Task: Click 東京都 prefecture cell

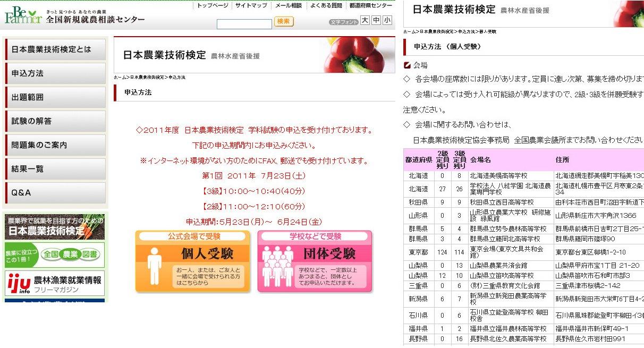Action: [419, 252]
